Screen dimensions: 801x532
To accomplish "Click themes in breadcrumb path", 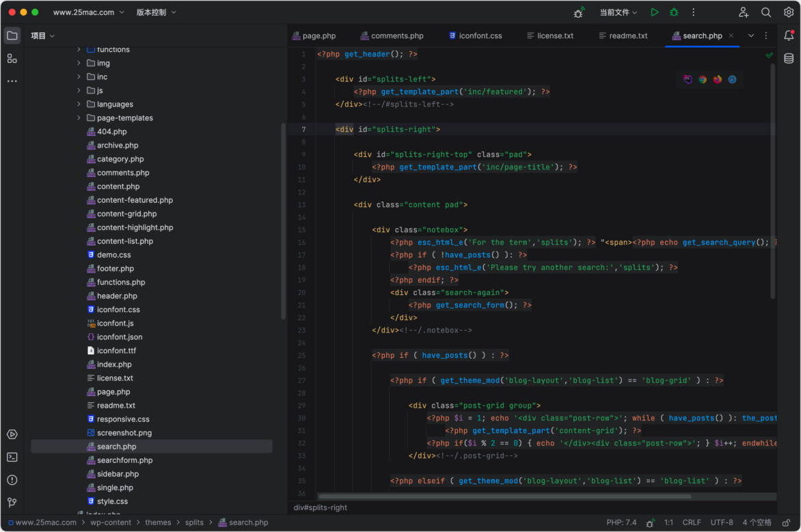I will click(158, 522).
